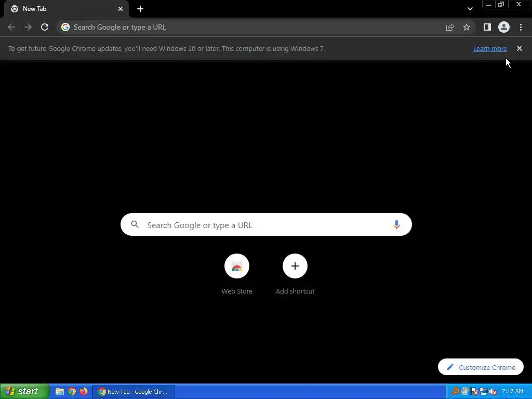Image resolution: width=532 pixels, height=399 pixels.
Task: Click the red X flag tray icon
Action: click(x=474, y=392)
